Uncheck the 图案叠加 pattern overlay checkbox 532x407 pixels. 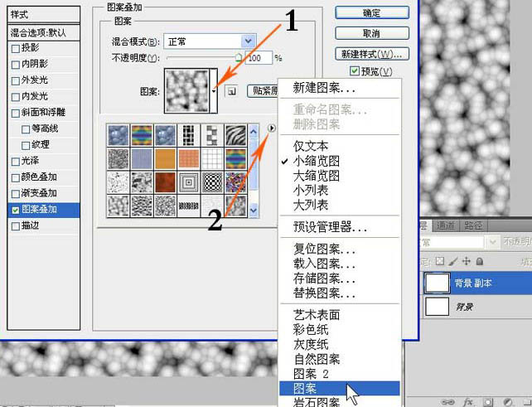pos(16,211)
